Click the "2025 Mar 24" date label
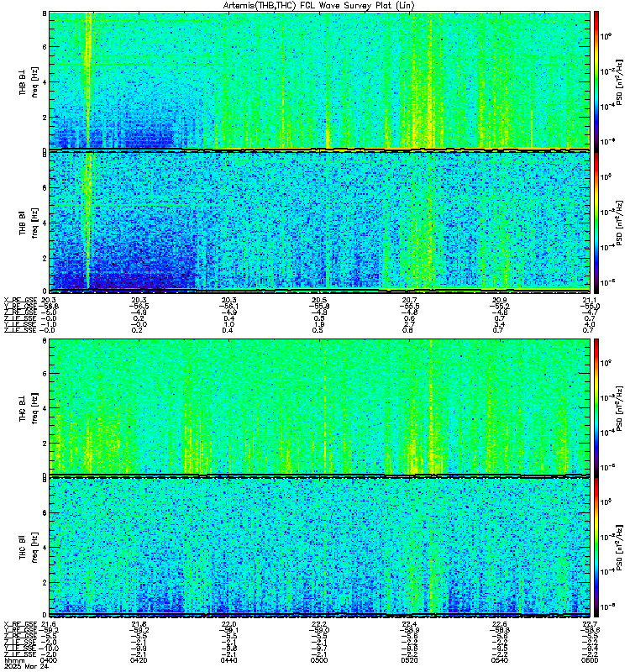 pos(27,666)
